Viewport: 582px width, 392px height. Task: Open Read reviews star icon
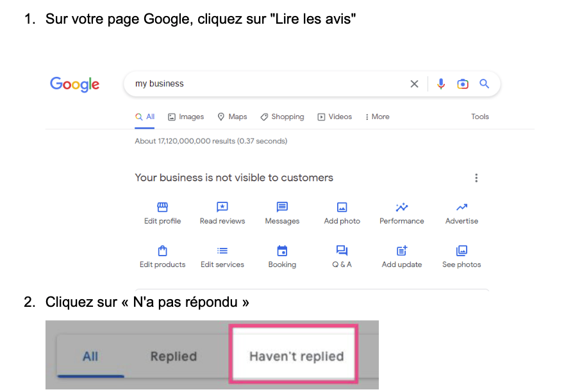222,208
